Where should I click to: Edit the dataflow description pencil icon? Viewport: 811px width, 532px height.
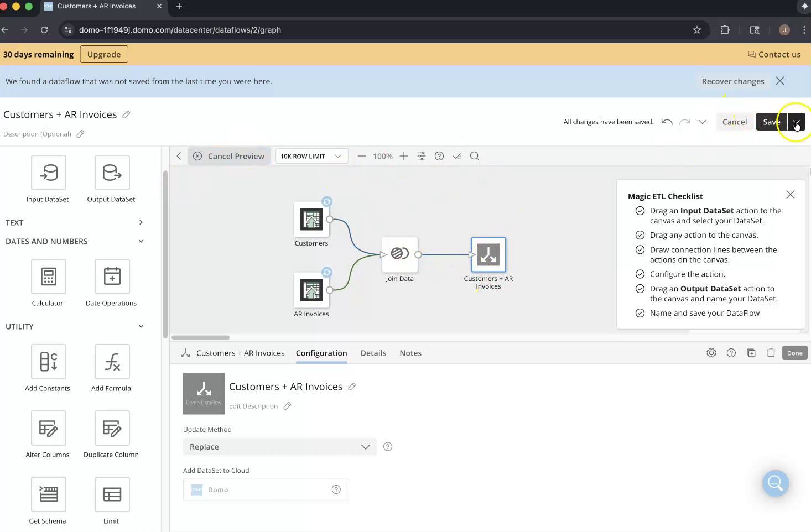[80, 134]
